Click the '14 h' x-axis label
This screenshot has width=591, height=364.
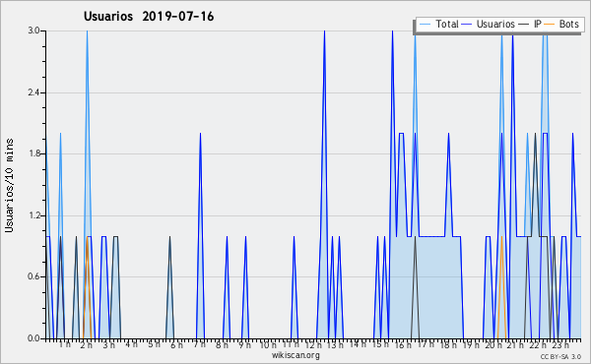358,344
